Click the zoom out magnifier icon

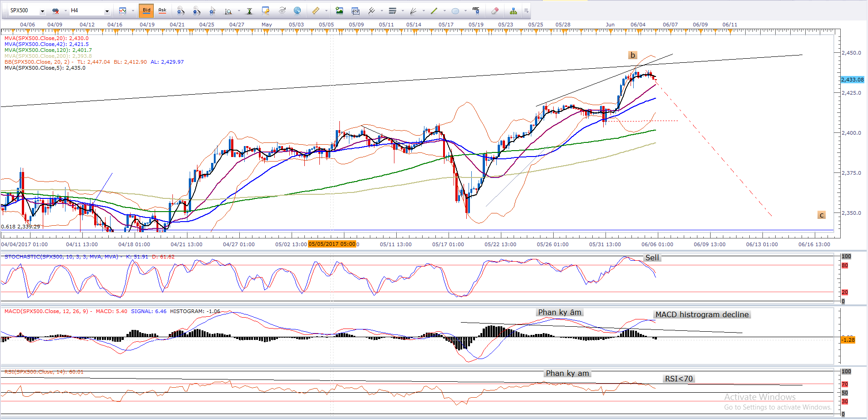tap(197, 11)
